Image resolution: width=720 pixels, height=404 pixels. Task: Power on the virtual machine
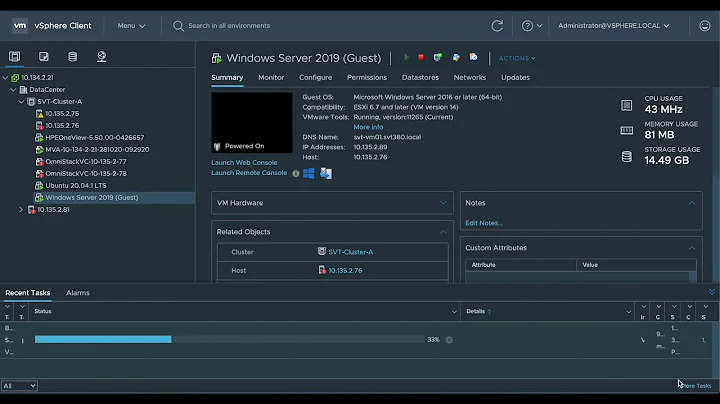point(406,57)
